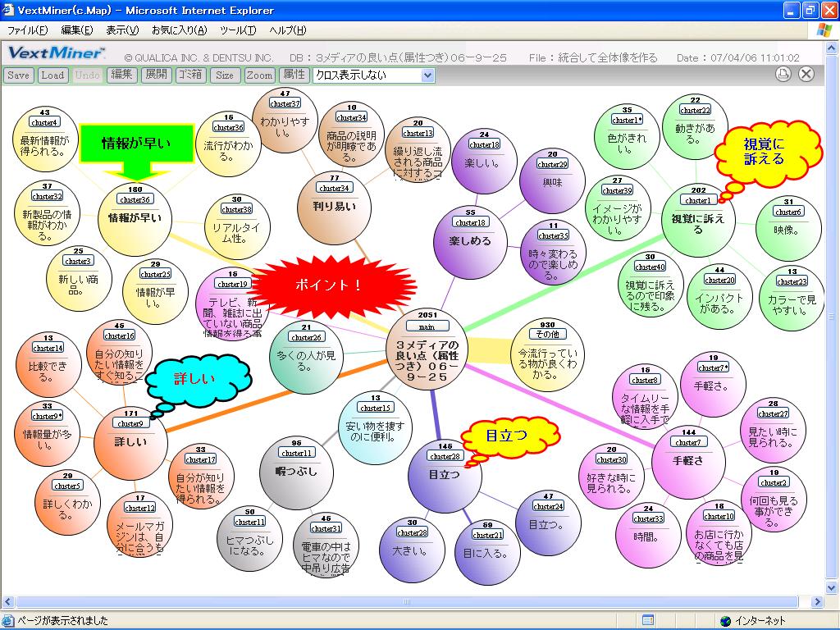Click the vertical scrollbar down arrow
Screen dimensions: 840x630
click(832, 587)
